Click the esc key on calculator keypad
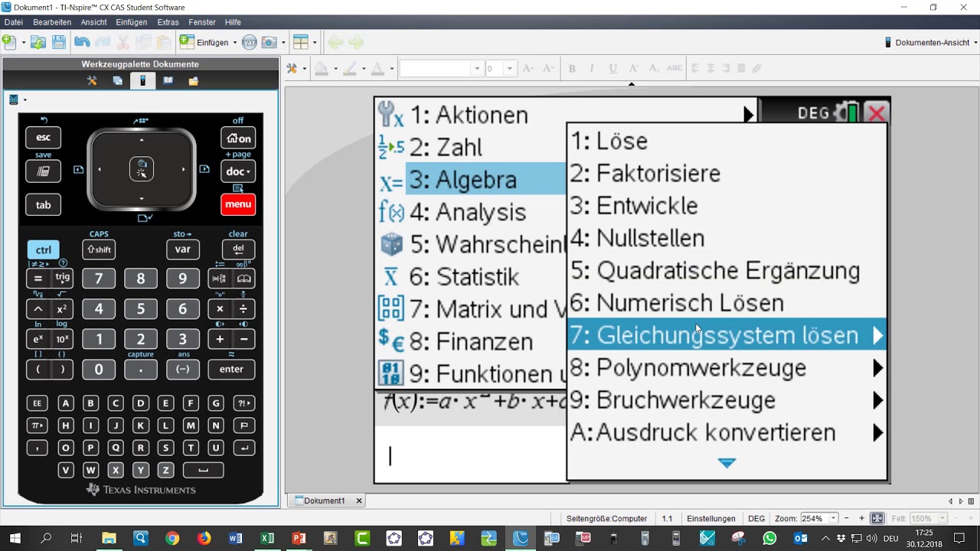 pos(43,138)
